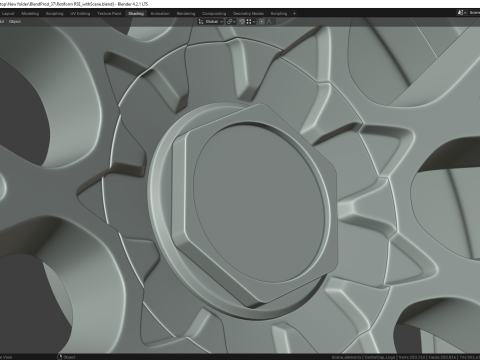Switch to the Compositing workspace tab

tap(214, 14)
